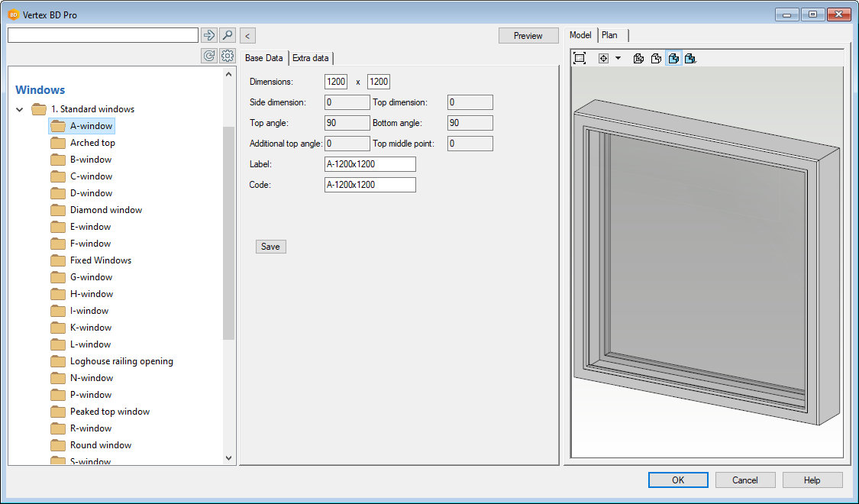The image size is (859, 504).
Task: Click scrollbar down arrow in the windows tree
Action: point(229,457)
